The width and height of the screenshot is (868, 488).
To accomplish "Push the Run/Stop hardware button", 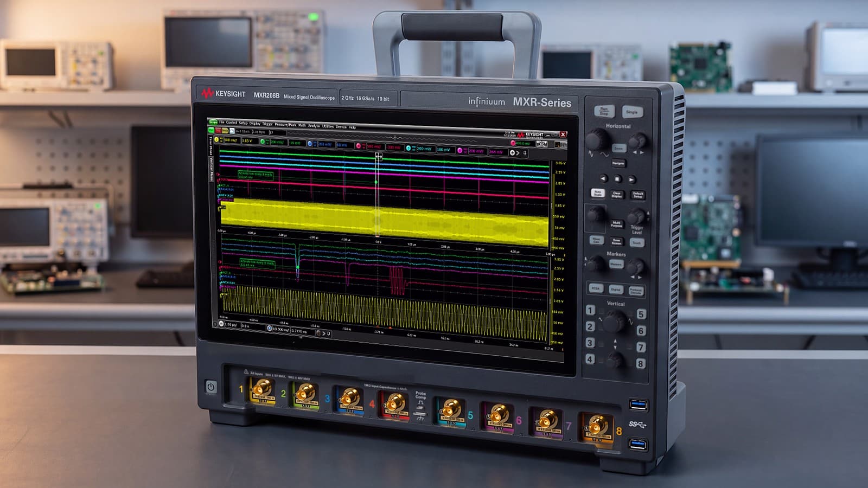I will pos(604,111).
